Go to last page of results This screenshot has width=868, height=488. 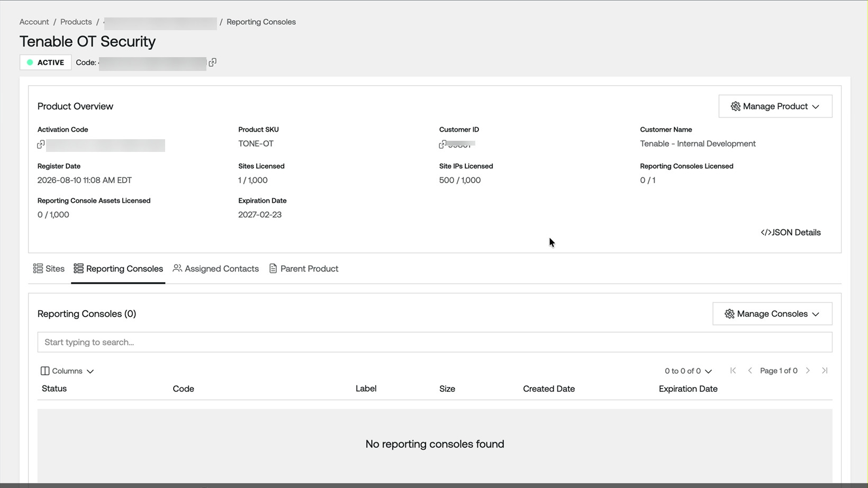(x=825, y=370)
